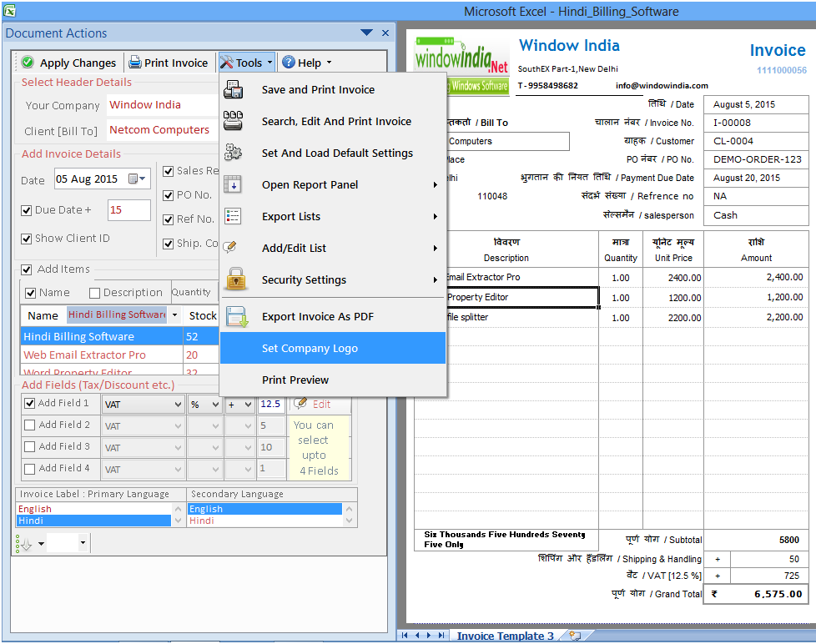Open Document Actions pane options dropdown arrow
This screenshot has width=816, height=644.
[x=366, y=33]
